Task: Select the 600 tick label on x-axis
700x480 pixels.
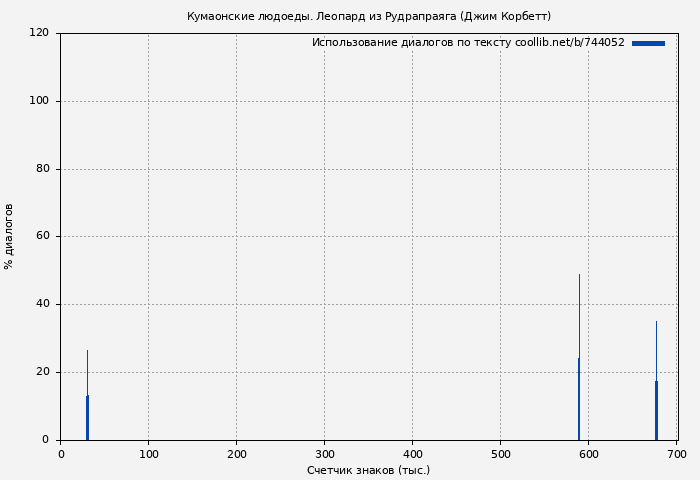Action: pos(588,454)
